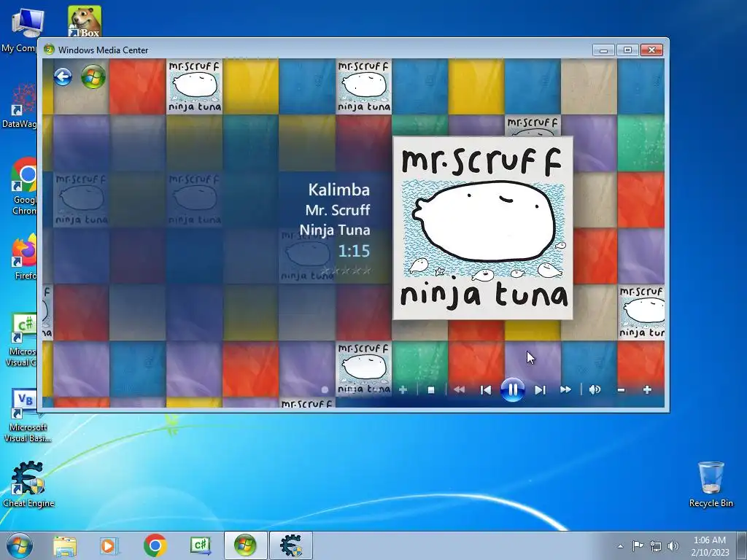Click the elapsed time 1:15
The image size is (747, 560).
click(354, 251)
